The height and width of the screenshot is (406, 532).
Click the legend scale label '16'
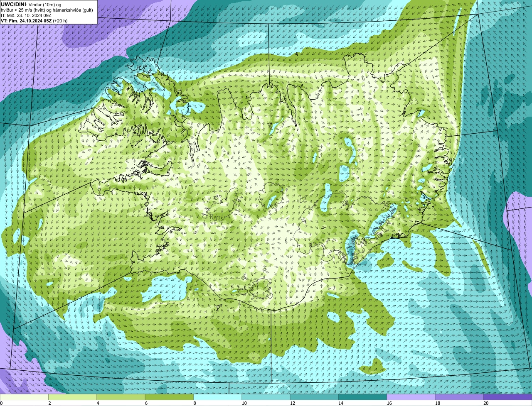click(x=389, y=403)
